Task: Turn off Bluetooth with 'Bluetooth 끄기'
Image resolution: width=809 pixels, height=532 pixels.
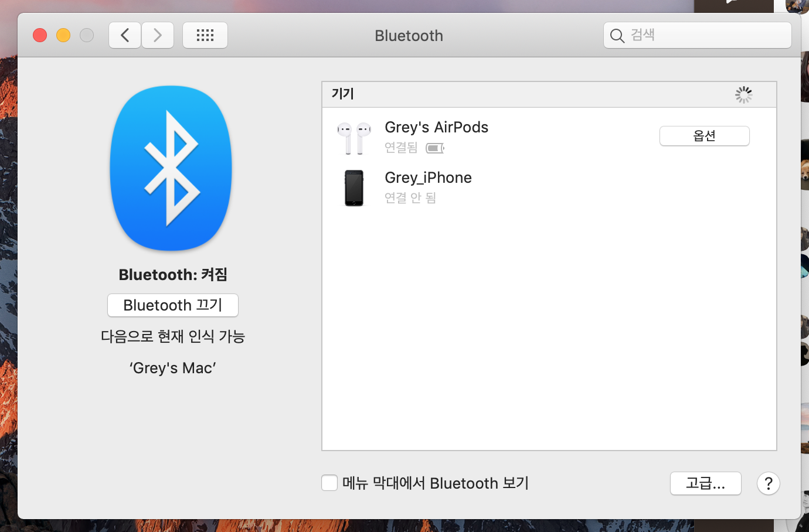Action: [173, 305]
